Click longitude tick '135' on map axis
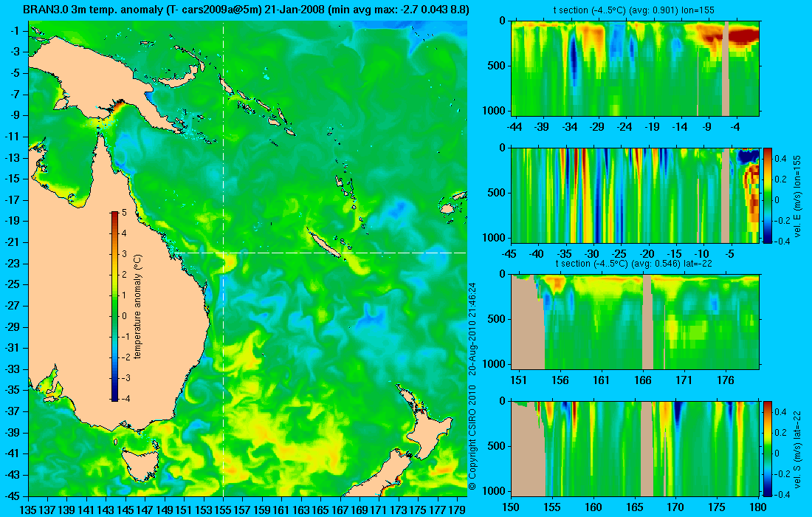Viewport: 812px width, 517px height. click(28, 510)
